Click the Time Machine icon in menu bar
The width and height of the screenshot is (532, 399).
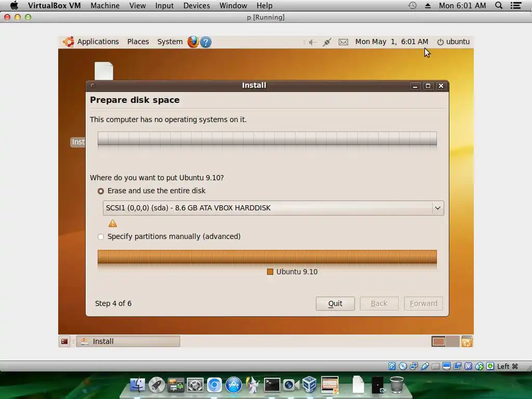[x=412, y=5]
